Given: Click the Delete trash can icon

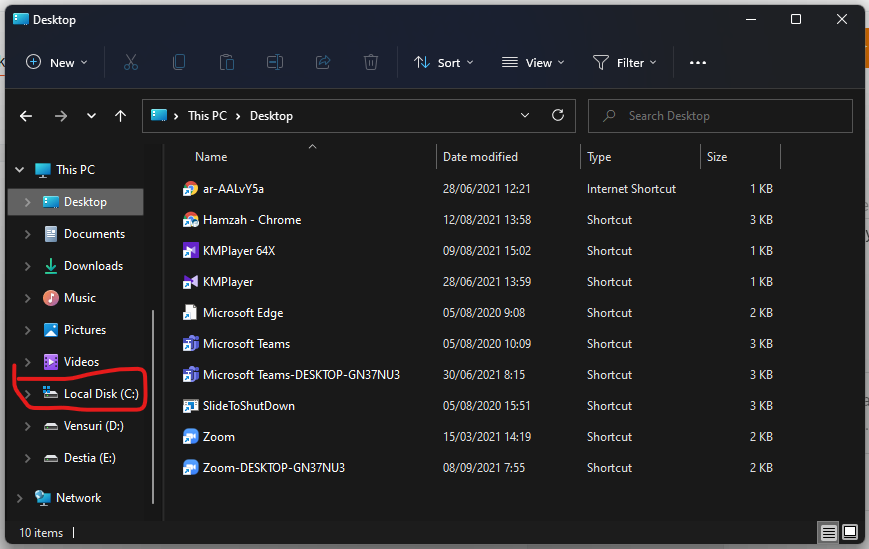Looking at the screenshot, I should click(371, 63).
